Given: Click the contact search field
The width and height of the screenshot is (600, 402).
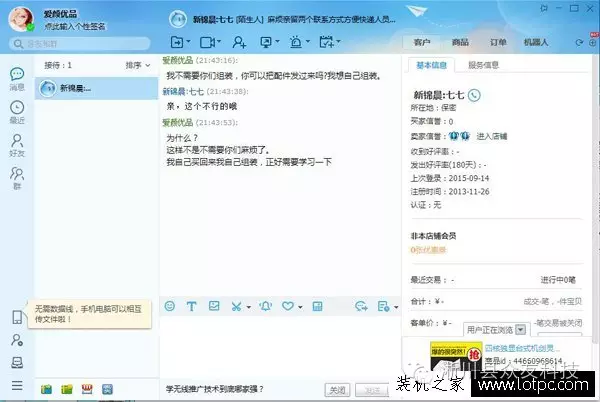Looking at the screenshot, I should 80,44.
